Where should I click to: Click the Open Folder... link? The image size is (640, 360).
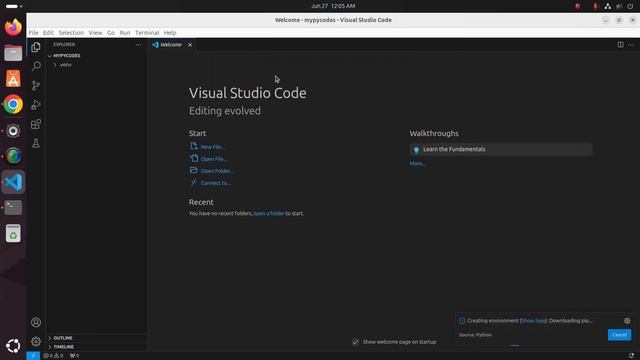point(217,171)
